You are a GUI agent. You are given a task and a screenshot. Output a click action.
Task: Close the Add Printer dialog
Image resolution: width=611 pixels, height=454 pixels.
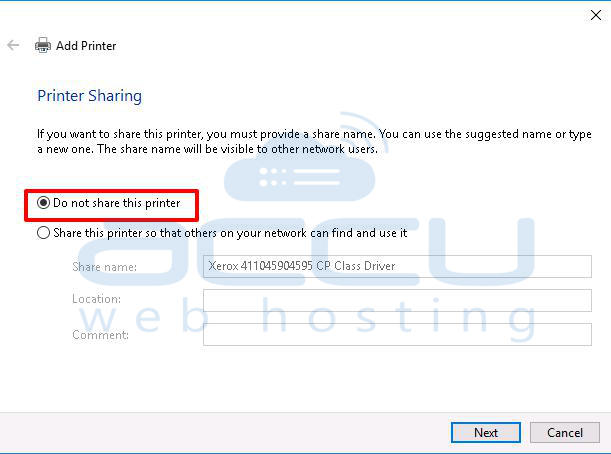coord(595,15)
